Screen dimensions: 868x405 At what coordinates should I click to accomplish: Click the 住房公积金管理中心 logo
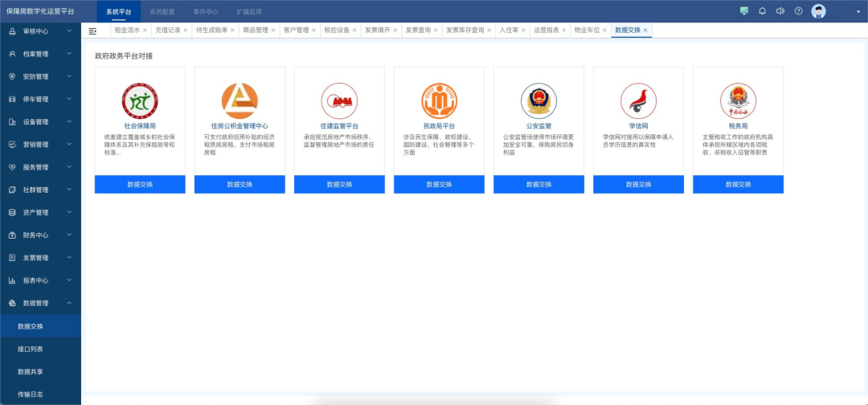(x=240, y=100)
